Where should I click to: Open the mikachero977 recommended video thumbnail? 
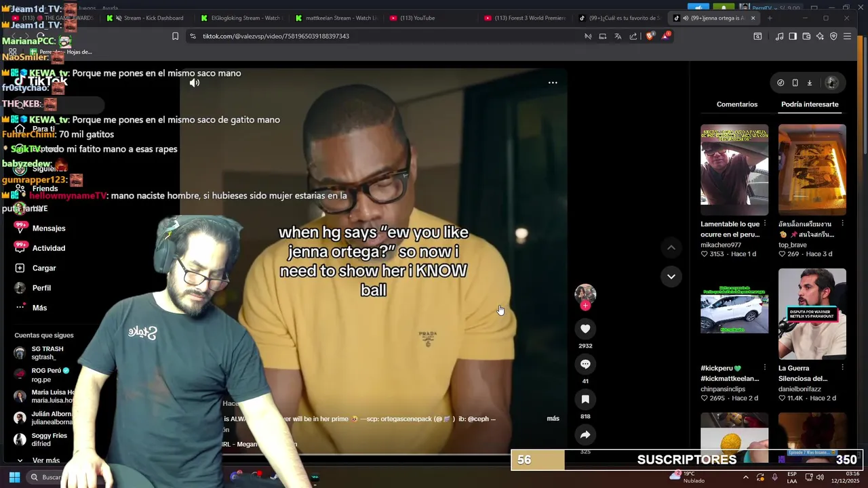(x=734, y=169)
